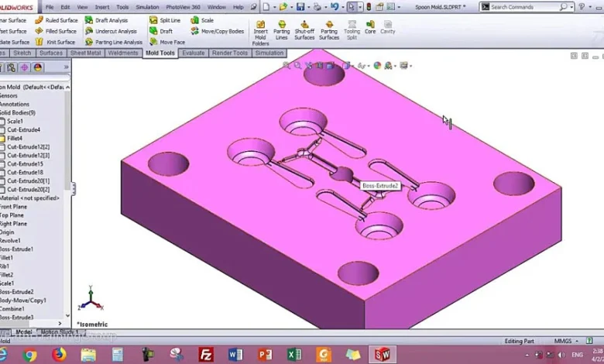The width and height of the screenshot is (604, 364).
Task: Select the Scale tool
Action: tap(202, 20)
